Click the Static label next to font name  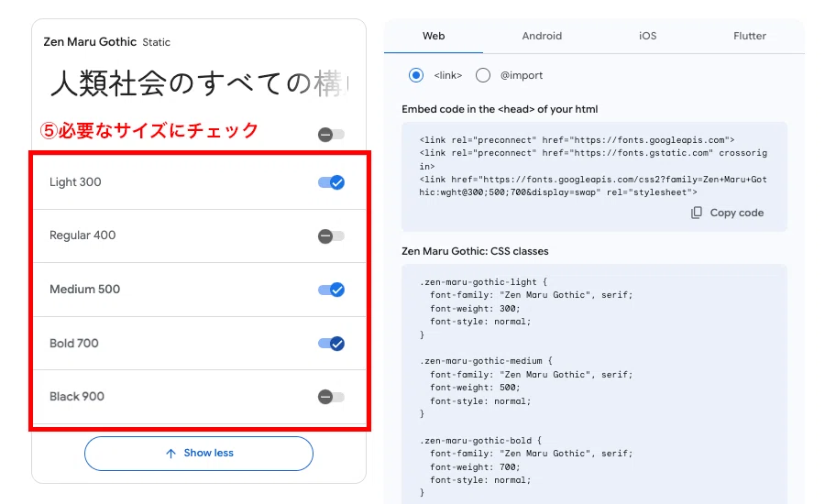pyautogui.click(x=156, y=42)
